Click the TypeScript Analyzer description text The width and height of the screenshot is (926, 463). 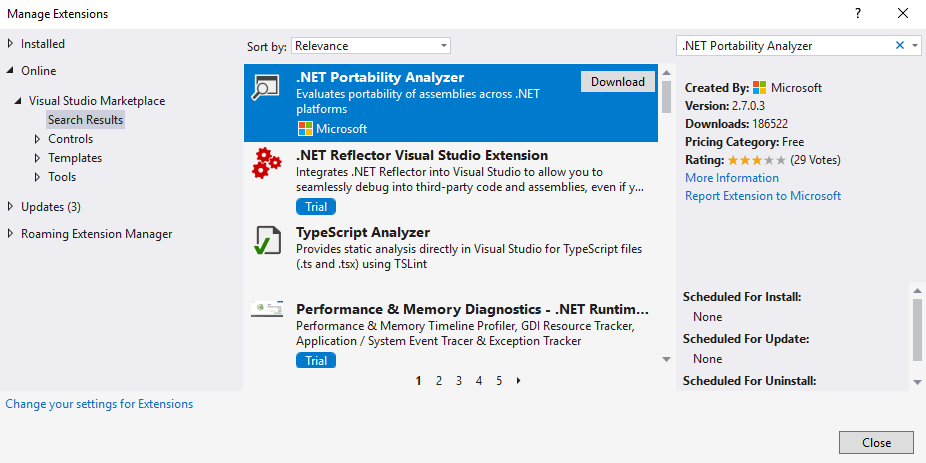(469, 257)
